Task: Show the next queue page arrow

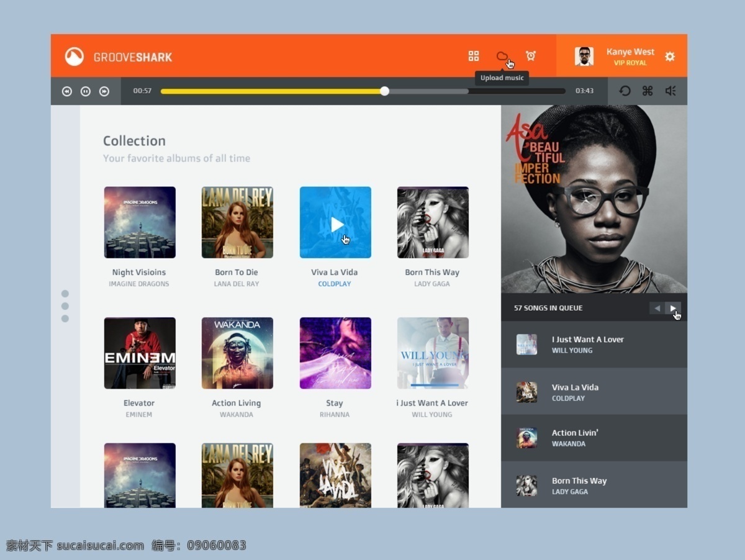Action: (673, 308)
